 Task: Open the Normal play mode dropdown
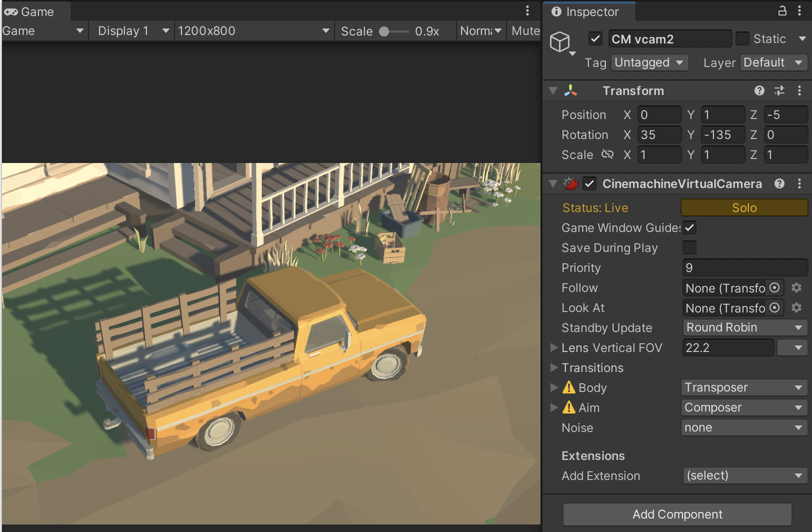[480, 30]
